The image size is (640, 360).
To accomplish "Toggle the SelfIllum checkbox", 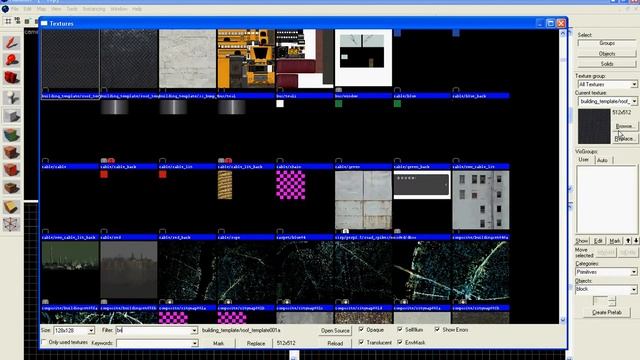I will [400, 329].
